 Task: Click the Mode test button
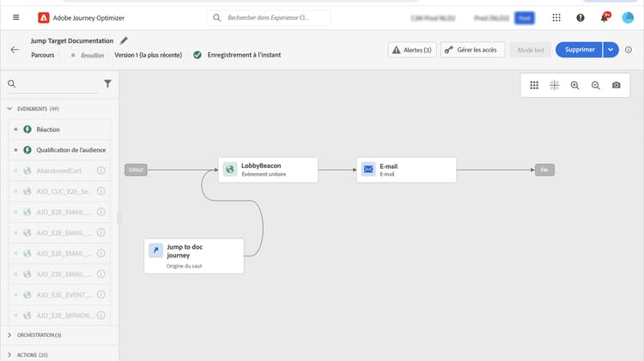coord(531,50)
